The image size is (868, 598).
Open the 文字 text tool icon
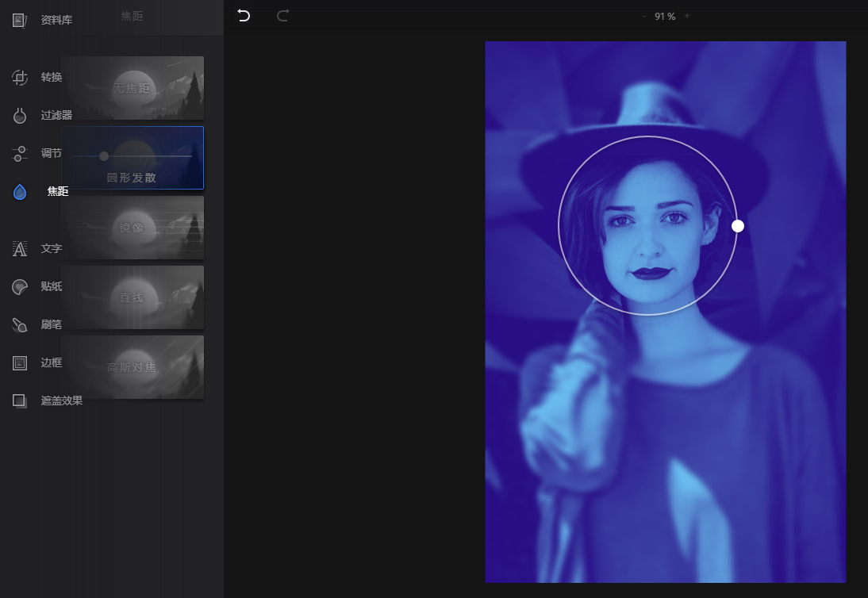(x=19, y=249)
